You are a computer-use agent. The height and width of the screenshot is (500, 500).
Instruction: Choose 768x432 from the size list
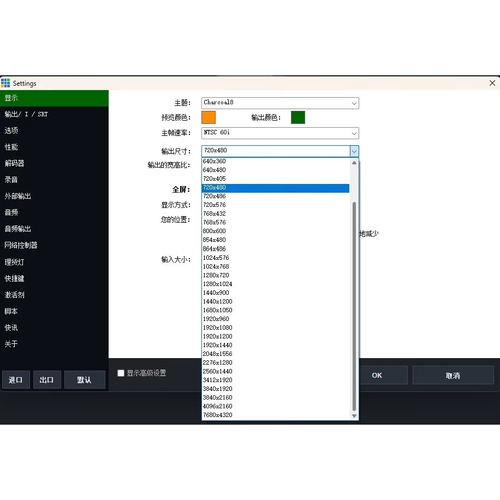(276, 214)
